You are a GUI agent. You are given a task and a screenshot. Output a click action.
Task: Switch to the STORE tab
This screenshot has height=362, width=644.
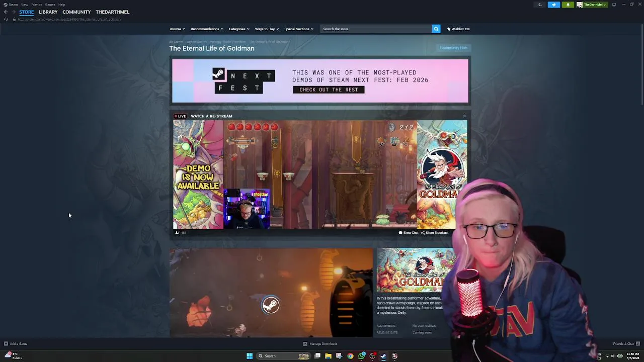pos(26,12)
